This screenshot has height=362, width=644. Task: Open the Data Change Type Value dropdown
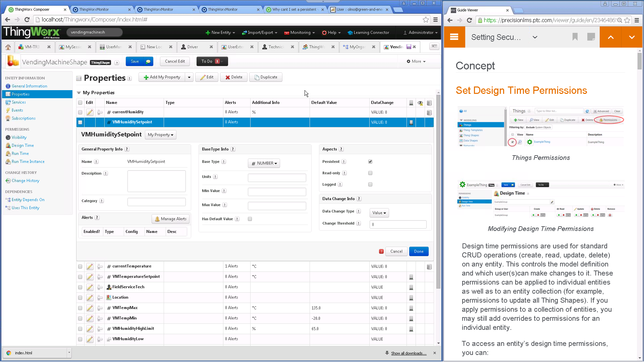tap(379, 213)
